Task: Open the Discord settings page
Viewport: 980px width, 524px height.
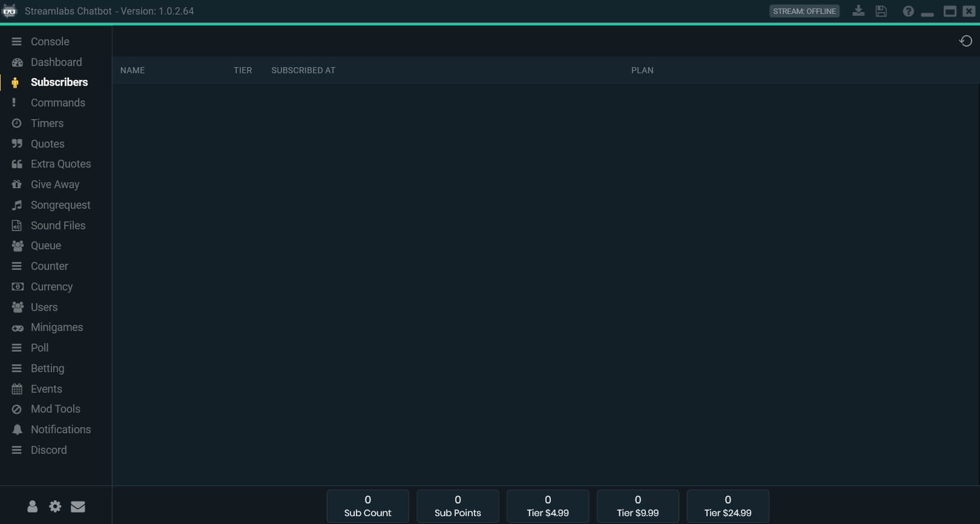Action: pyautogui.click(x=48, y=450)
